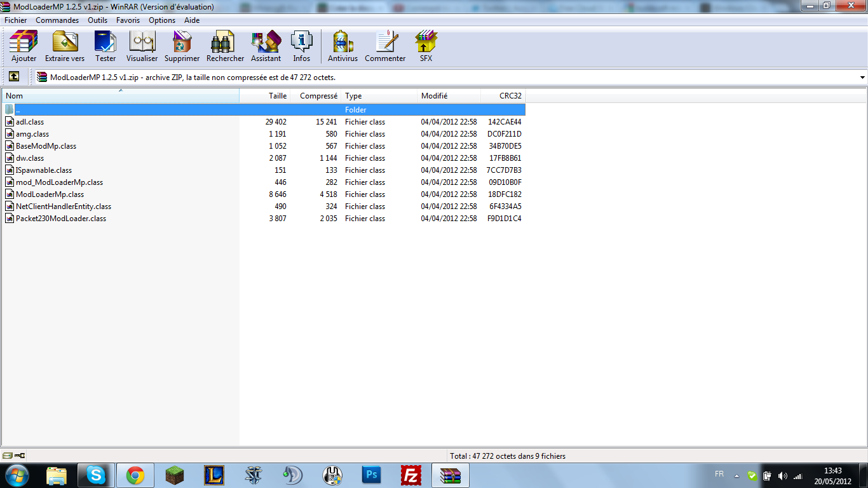Click the status bar total text
This screenshot has height=488, width=868.
point(507,456)
